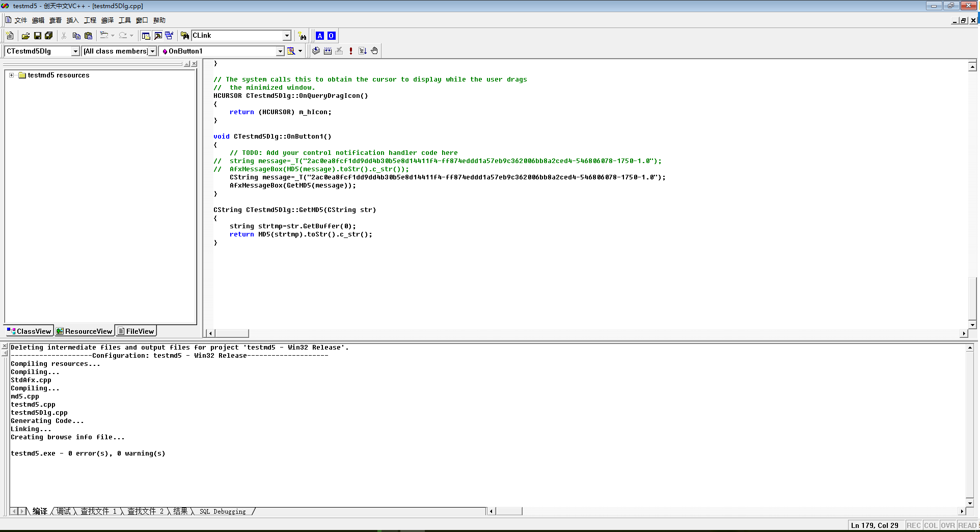Click the Compile file icon
This screenshot has height=532, width=980.
316,51
